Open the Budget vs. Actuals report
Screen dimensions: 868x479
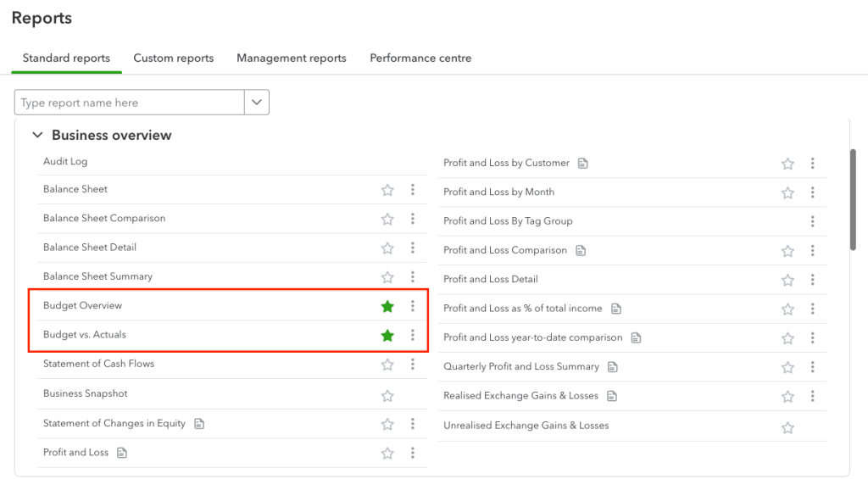(85, 335)
